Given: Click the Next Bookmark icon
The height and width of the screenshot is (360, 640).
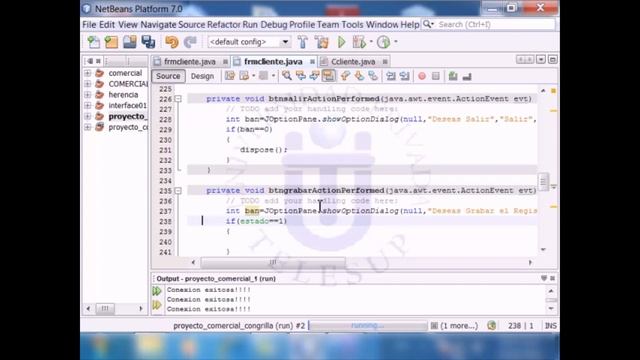Looking at the screenshot, I should 359,76.
